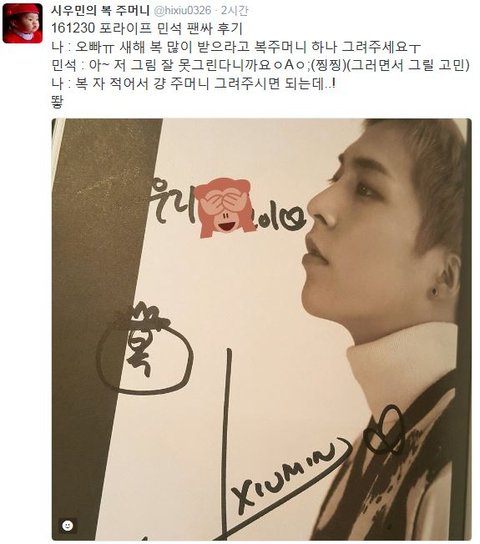Click the tall vertical signature stroke
Image resolution: width=480 pixels, height=544 pixels.
pos(227,444)
